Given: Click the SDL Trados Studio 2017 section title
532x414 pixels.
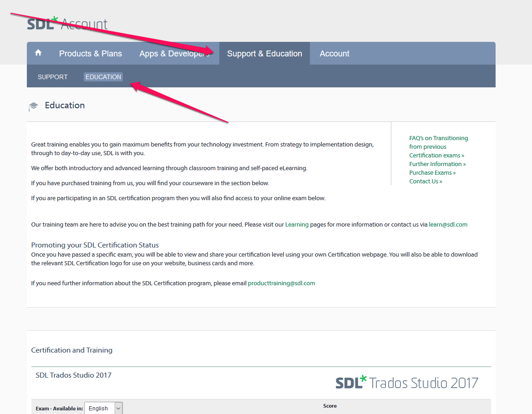Looking at the screenshot, I should point(74,375).
